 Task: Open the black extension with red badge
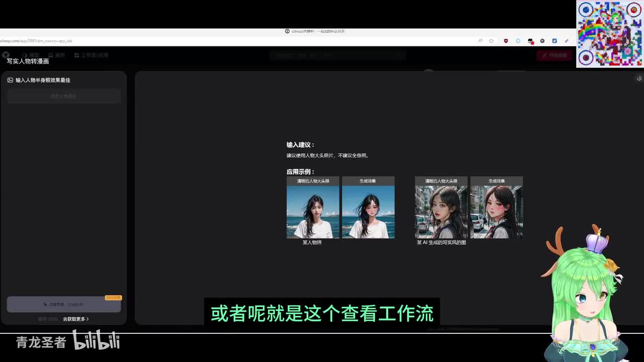530,41
